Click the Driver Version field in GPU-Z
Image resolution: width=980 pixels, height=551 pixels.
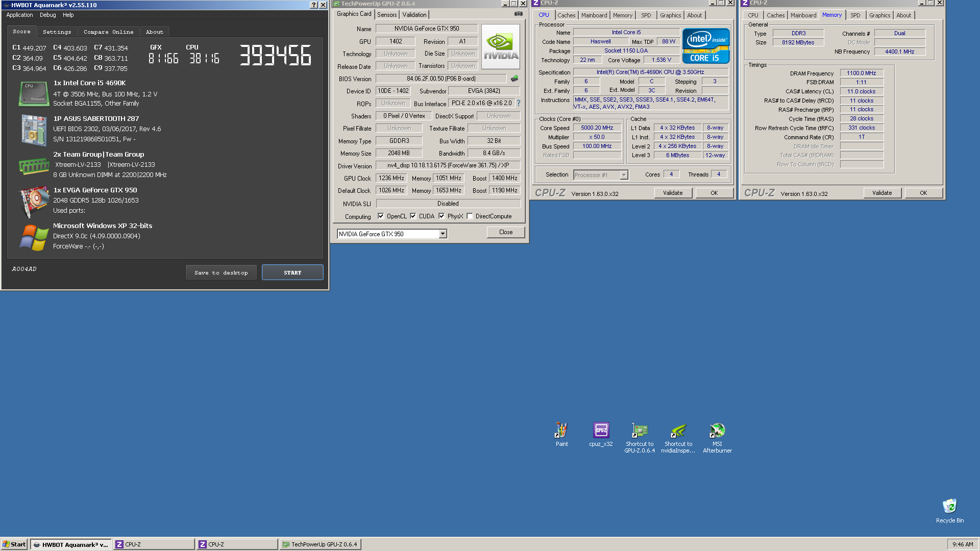pos(448,165)
